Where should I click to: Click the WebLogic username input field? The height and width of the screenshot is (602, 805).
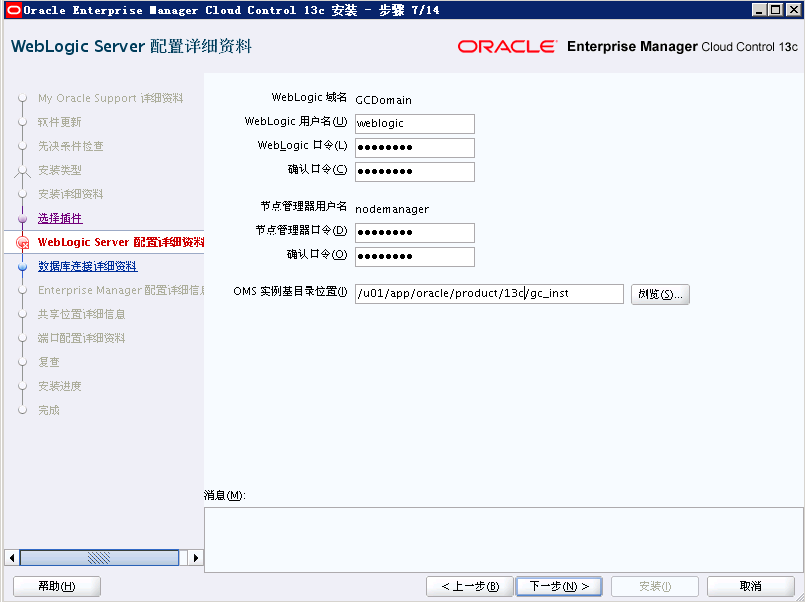click(415, 124)
